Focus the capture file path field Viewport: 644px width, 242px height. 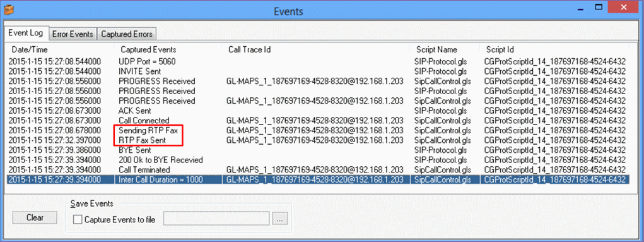[216, 219]
